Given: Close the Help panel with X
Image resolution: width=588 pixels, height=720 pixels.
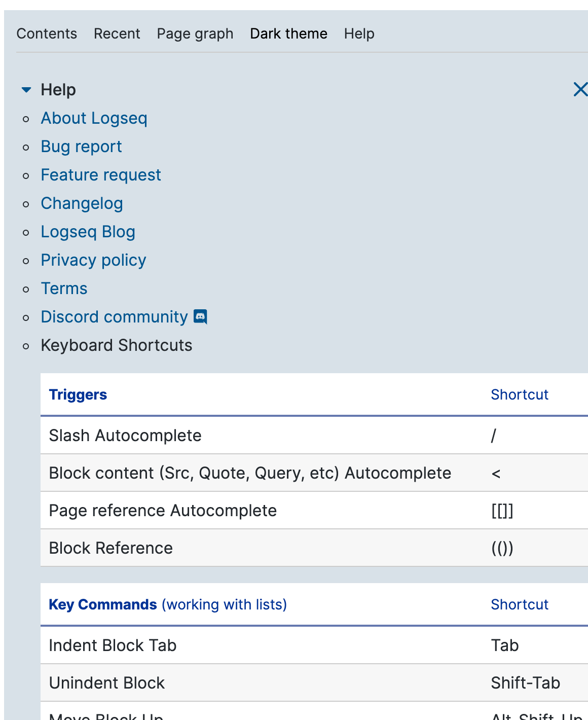Looking at the screenshot, I should [580, 89].
